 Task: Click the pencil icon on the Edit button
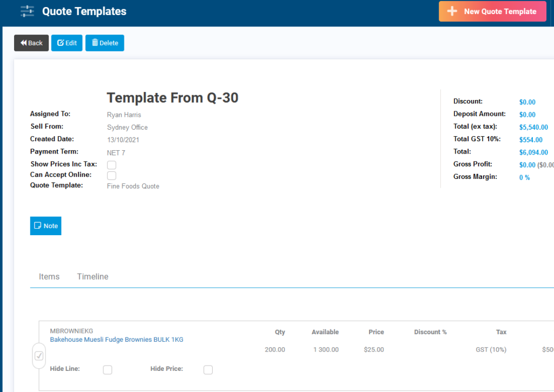pos(59,43)
